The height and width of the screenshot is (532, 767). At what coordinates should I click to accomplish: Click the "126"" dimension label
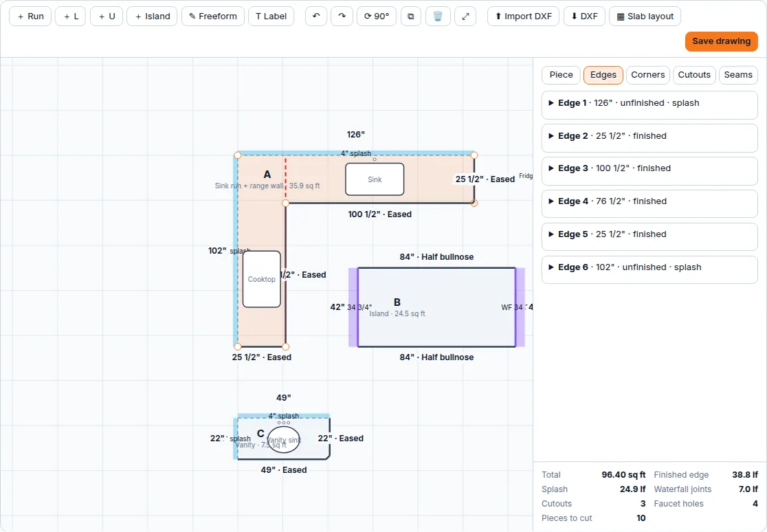click(355, 135)
